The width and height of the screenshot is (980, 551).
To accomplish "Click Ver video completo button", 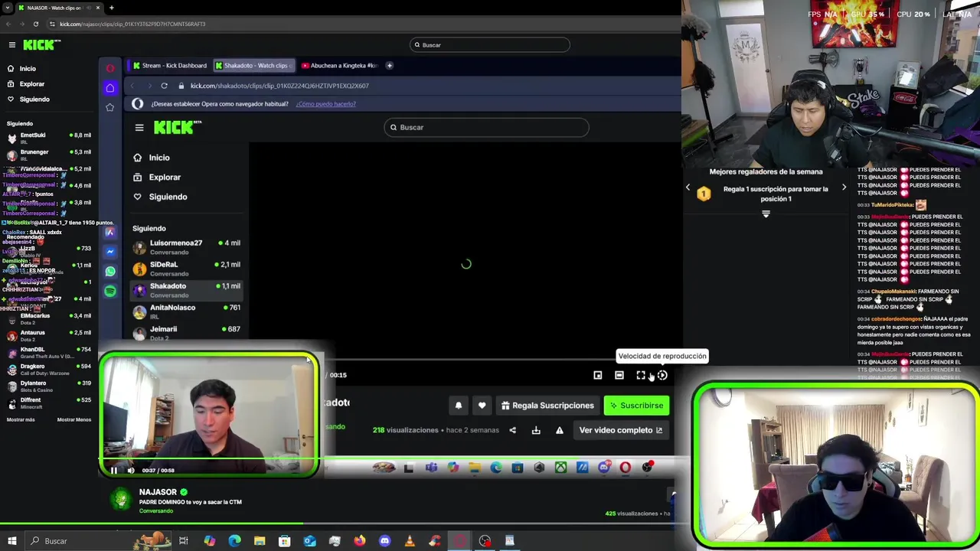I will pos(621,430).
